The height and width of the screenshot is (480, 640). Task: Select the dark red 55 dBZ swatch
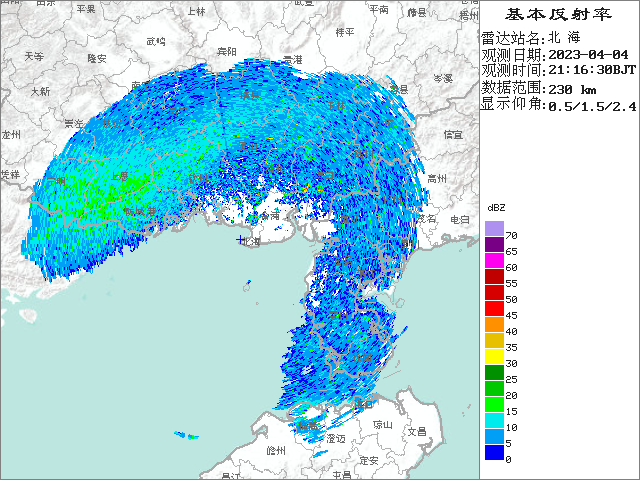pos(494,276)
